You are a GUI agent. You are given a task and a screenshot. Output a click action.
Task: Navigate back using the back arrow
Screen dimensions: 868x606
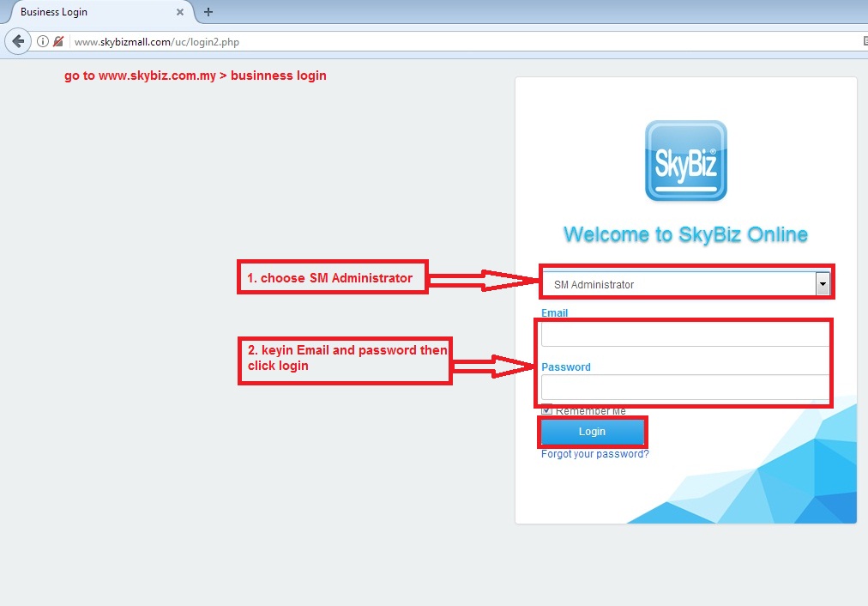[18, 40]
